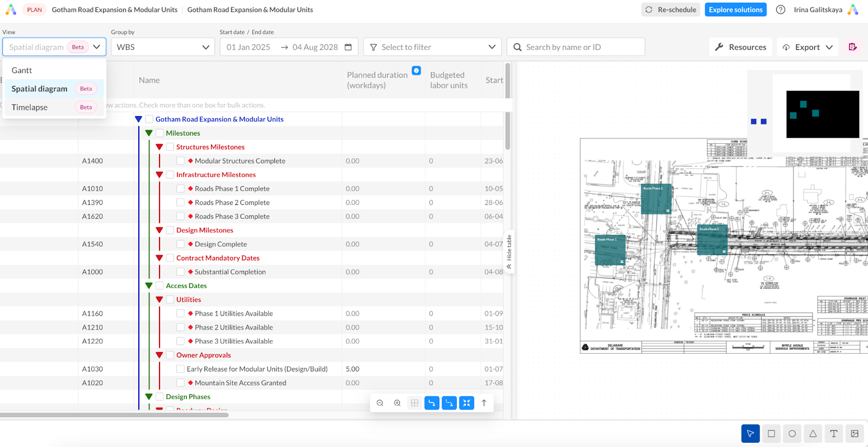Click the Early Release for Modular Units row
The image size is (868, 447).
click(x=252, y=369)
